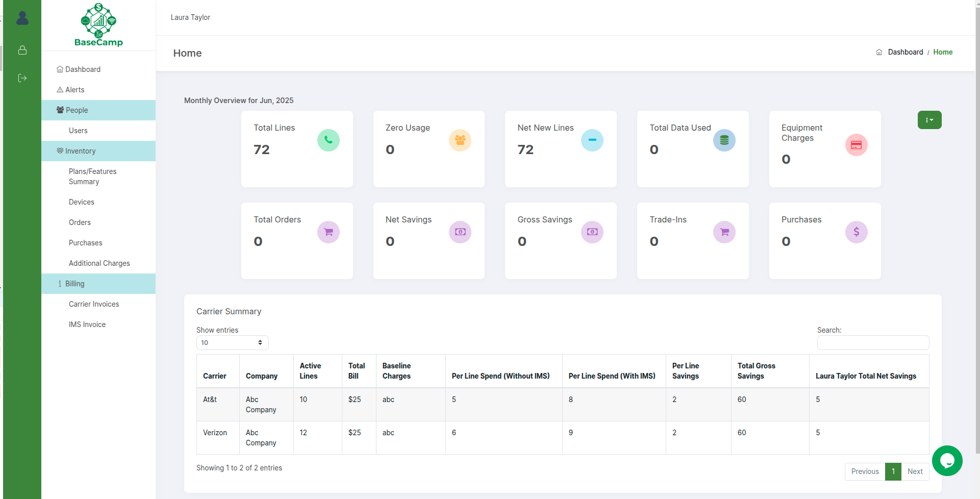Click the BaseCamp logo
Image resolution: width=980 pixels, height=499 pixels.
point(98,24)
